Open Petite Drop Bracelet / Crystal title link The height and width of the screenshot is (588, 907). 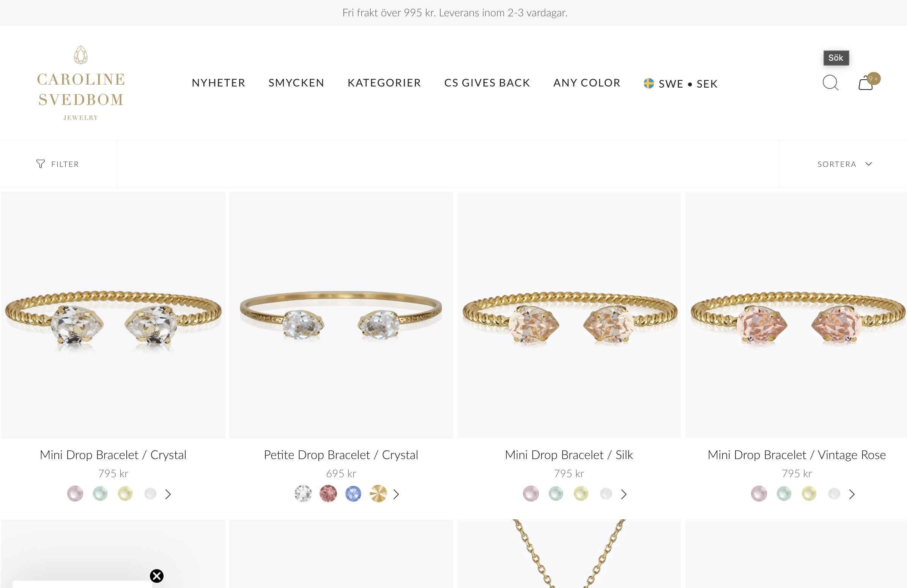(x=341, y=455)
